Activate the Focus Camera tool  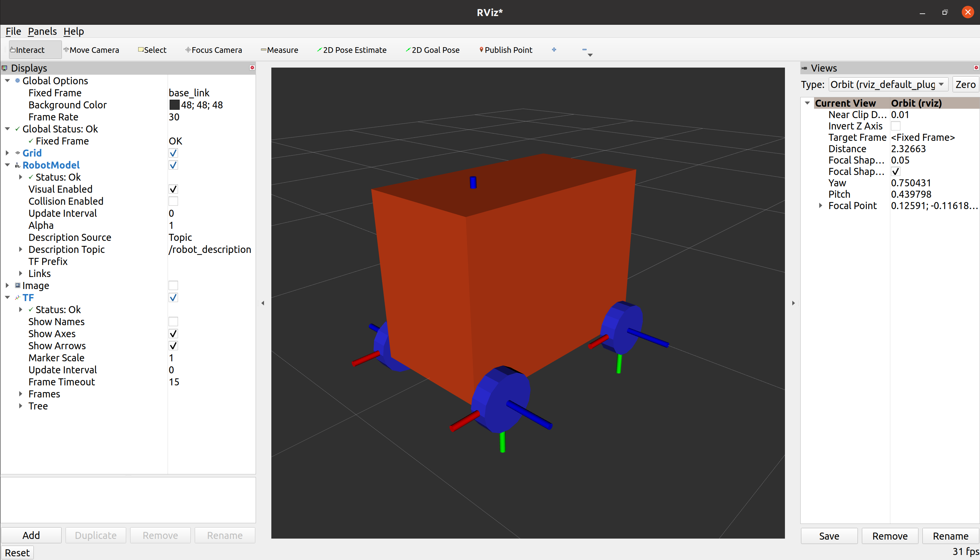pyautogui.click(x=213, y=50)
